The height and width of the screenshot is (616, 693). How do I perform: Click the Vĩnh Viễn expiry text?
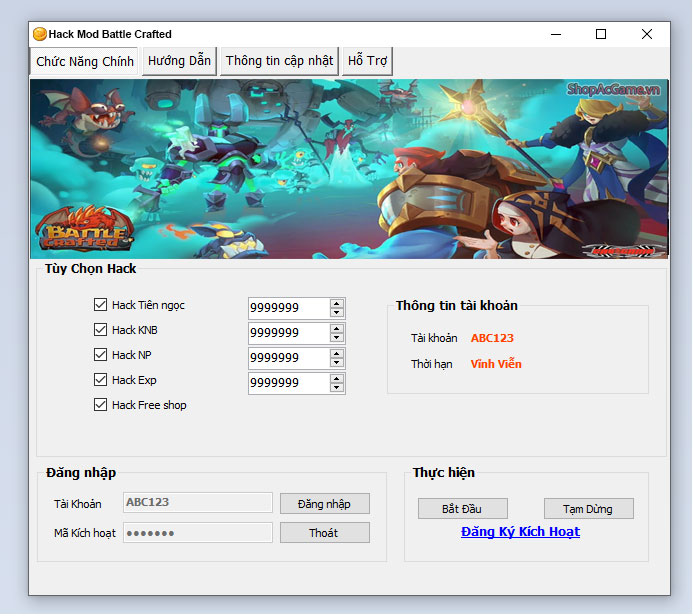pos(496,364)
